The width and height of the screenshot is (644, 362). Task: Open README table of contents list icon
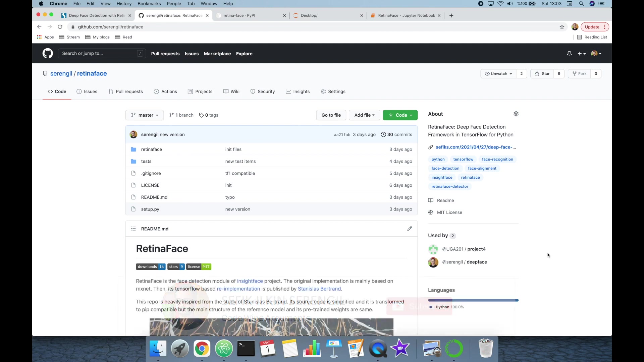(133, 229)
